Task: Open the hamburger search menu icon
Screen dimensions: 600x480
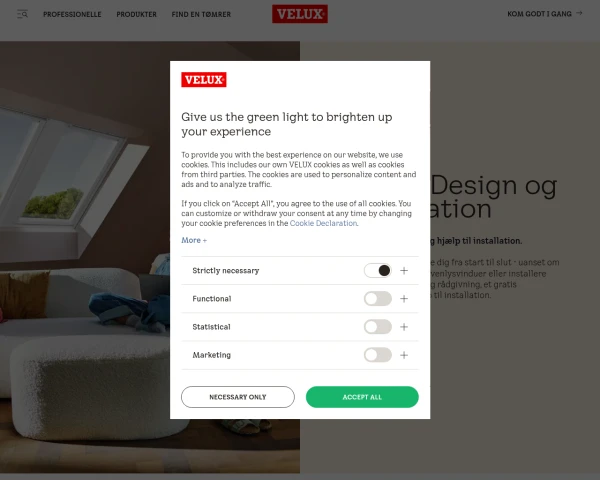Action: pos(22,14)
